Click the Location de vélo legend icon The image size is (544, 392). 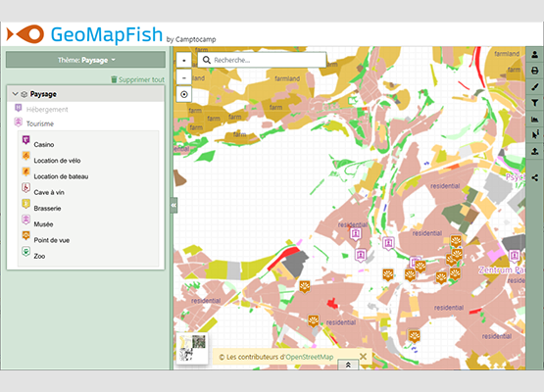(x=26, y=156)
